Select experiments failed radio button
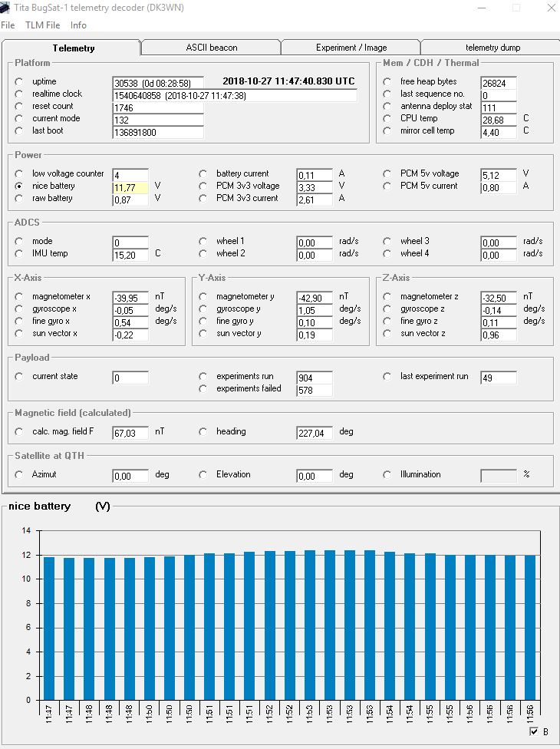Viewport: 560px width, 749px height. pyautogui.click(x=203, y=389)
